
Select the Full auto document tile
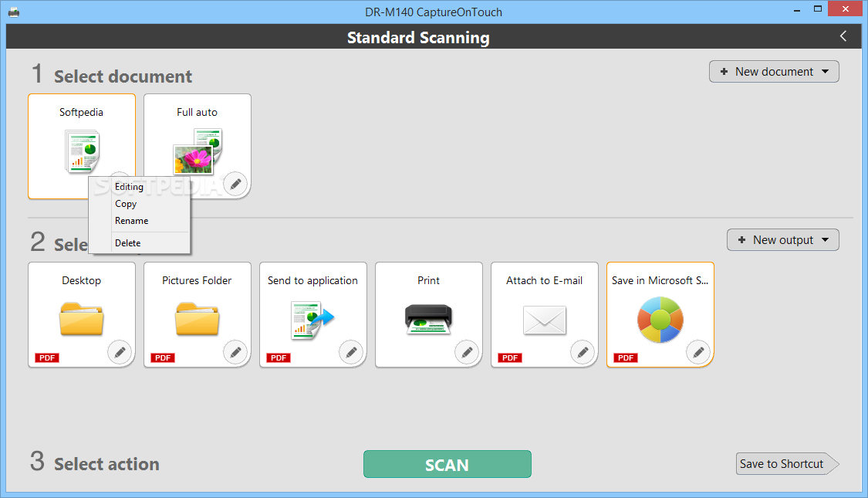(197, 146)
